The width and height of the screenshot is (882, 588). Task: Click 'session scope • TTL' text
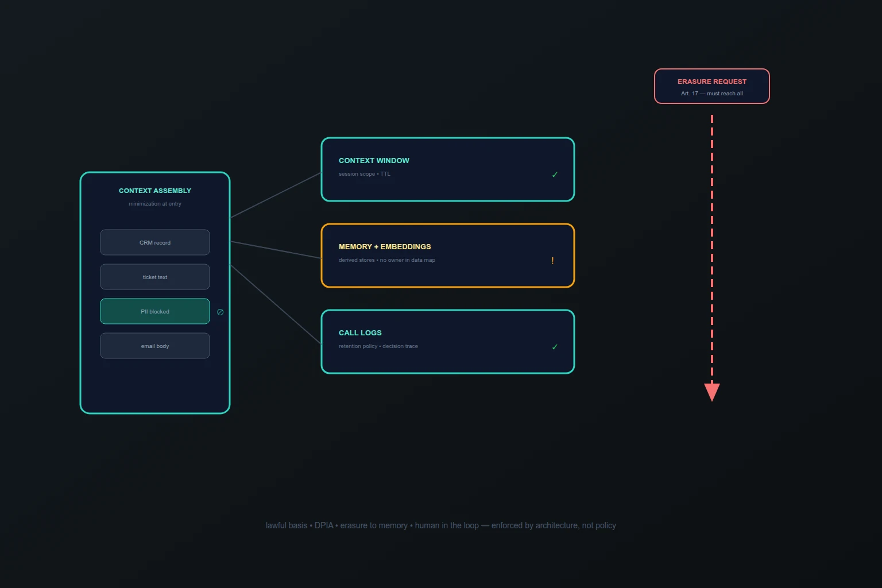(365, 174)
